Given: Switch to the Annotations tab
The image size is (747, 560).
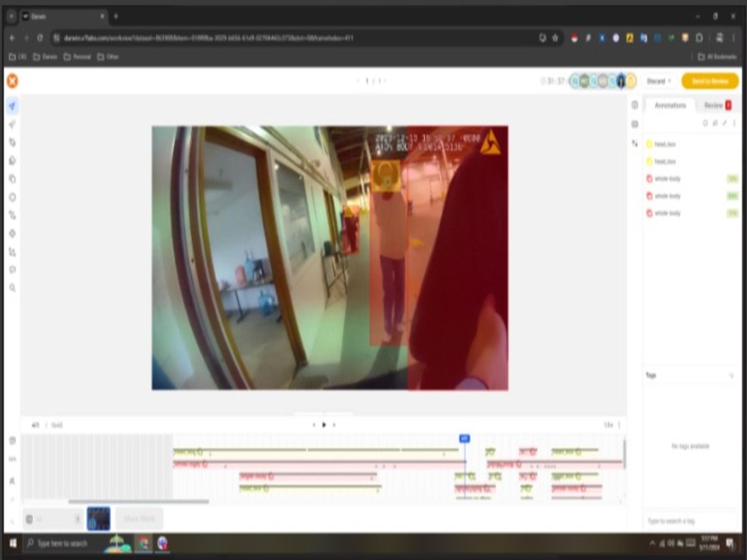Looking at the screenshot, I should [670, 105].
